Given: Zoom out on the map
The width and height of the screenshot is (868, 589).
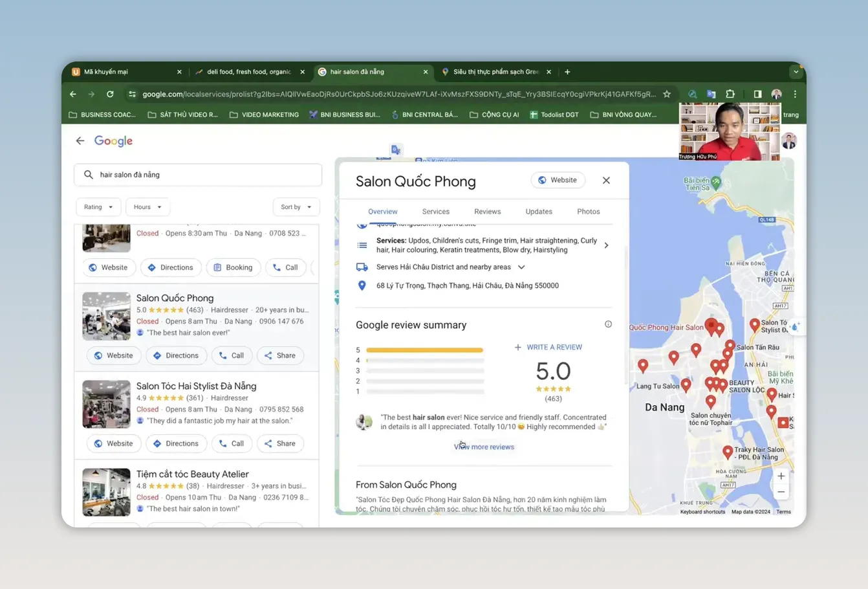Looking at the screenshot, I should 781,492.
